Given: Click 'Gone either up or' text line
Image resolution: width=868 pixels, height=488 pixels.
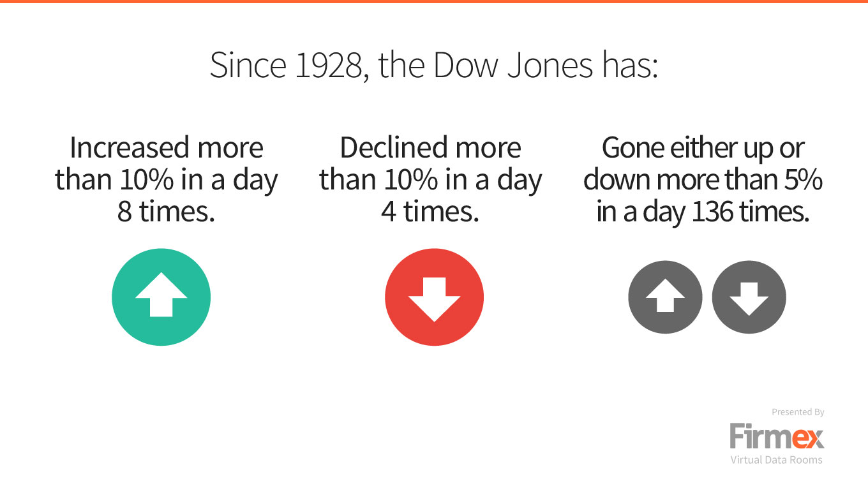Looking at the screenshot, I should pos(703,149).
